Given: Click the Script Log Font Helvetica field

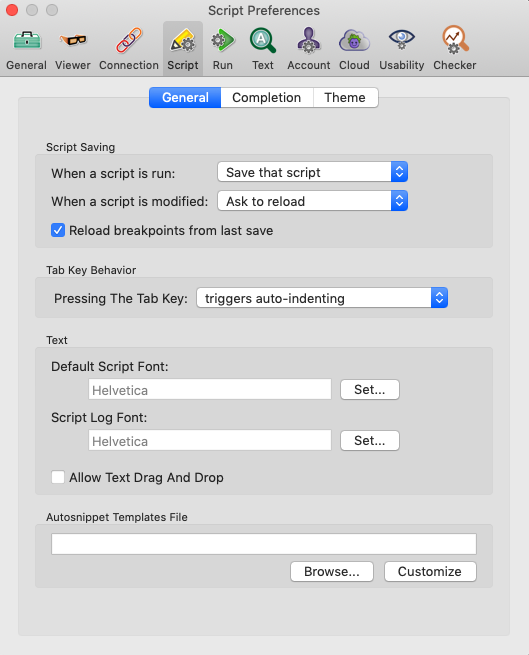Looking at the screenshot, I should tap(210, 441).
